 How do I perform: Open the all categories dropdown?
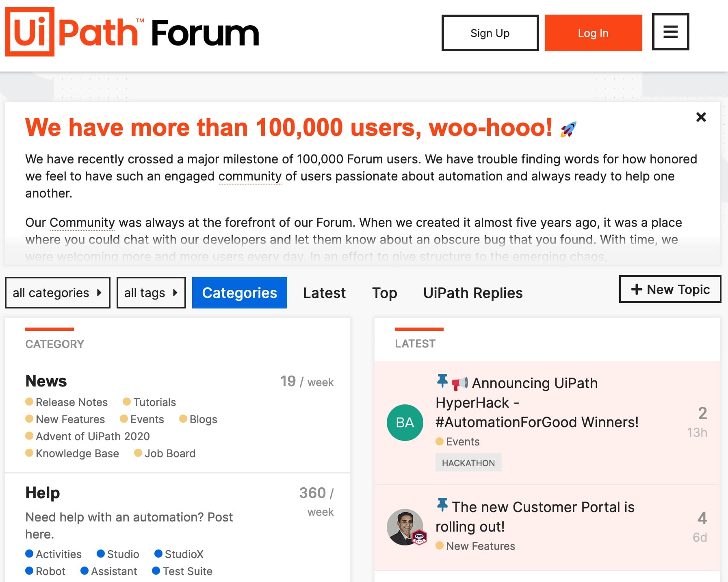coord(57,292)
